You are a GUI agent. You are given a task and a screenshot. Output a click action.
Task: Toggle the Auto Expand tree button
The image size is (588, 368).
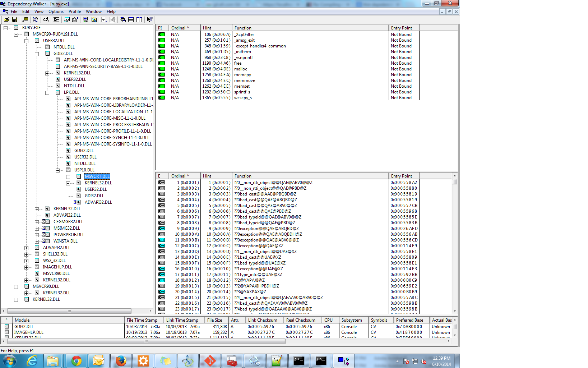point(35,19)
